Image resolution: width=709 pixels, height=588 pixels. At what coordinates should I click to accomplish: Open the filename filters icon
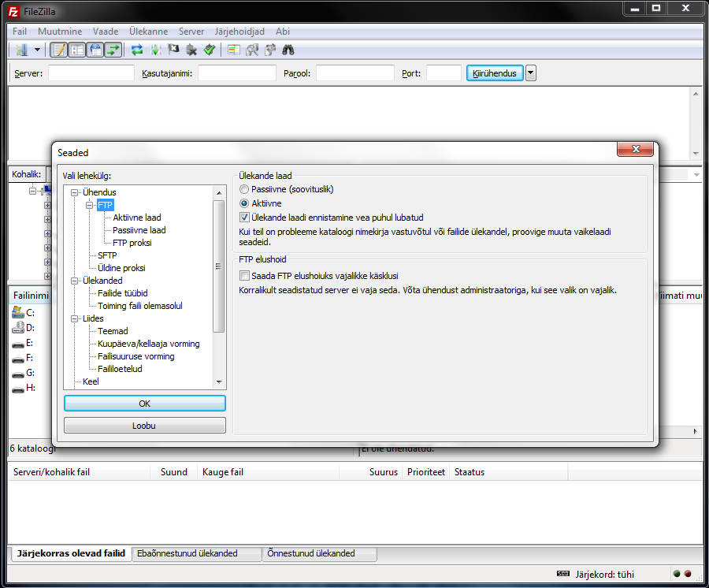tap(234, 50)
